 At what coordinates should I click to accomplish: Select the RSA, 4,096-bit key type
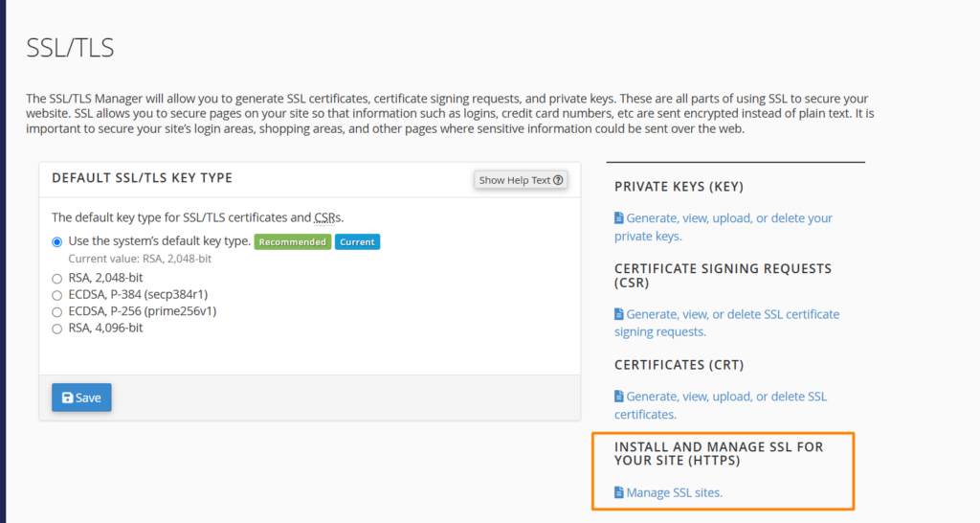click(x=57, y=328)
